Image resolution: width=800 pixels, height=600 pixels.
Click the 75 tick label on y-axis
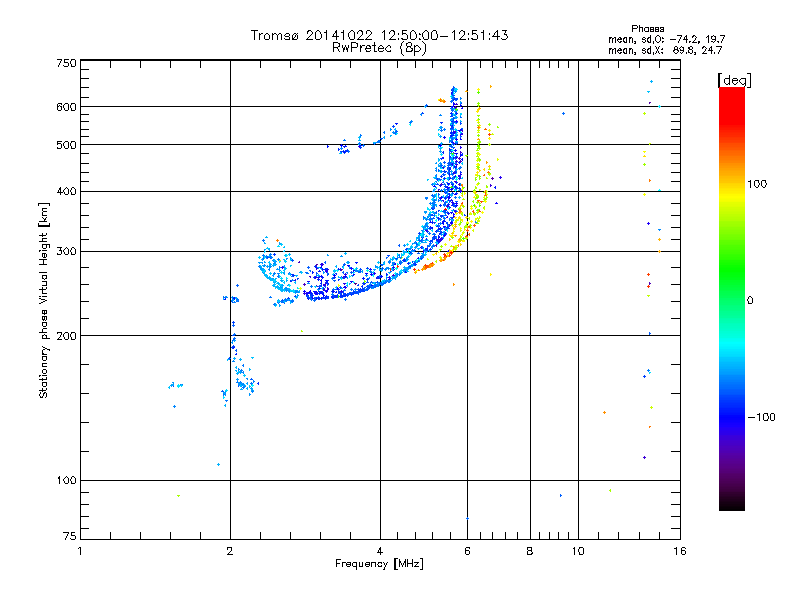69,537
